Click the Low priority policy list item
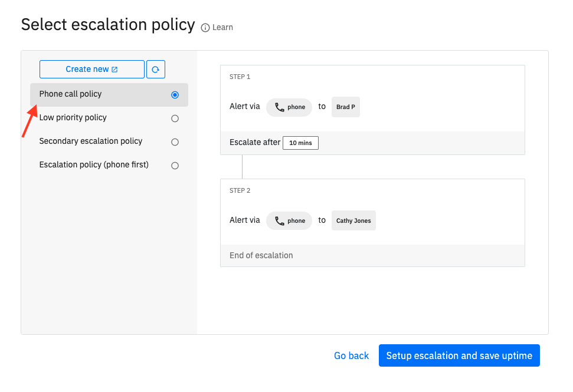573x392 pixels. pyautogui.click(x=109, y=118)
